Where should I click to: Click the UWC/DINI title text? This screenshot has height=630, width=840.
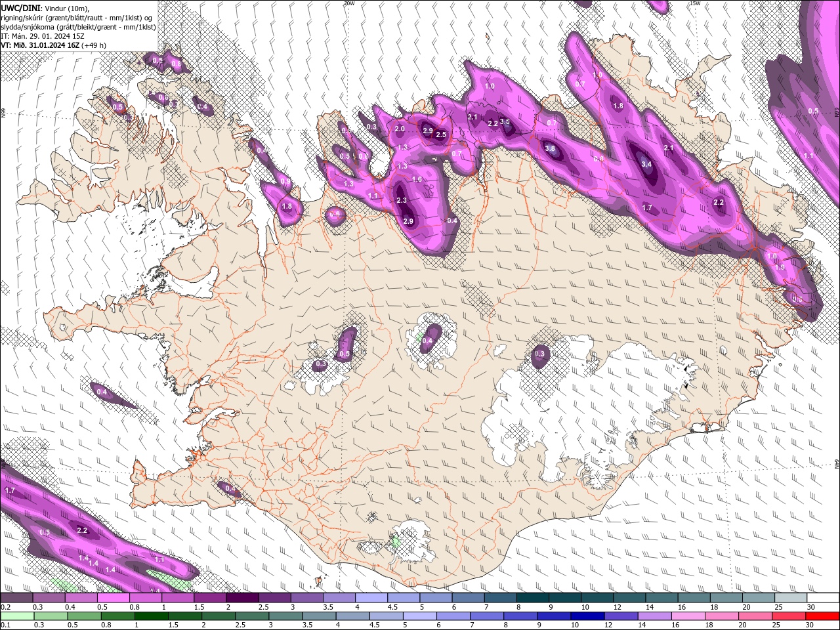20,7
